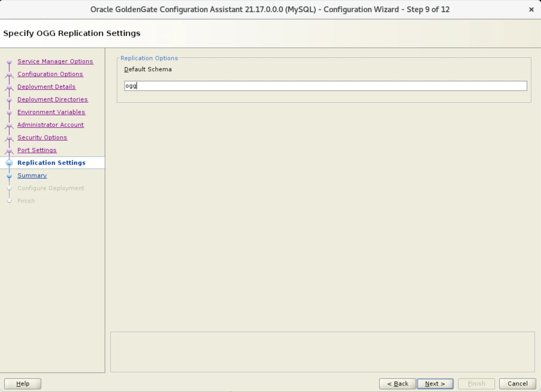Click the empty circle next to Finish

pyautogui.click(x=9, y=200)
